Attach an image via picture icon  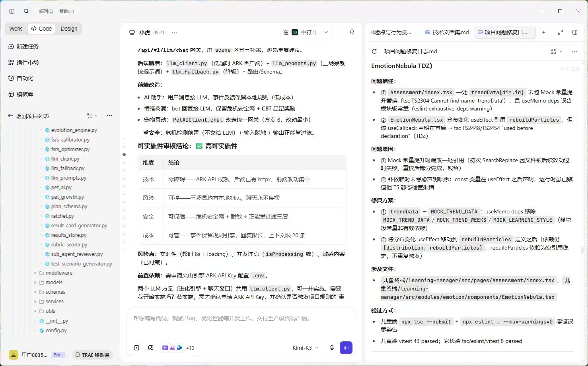[151, 348]
